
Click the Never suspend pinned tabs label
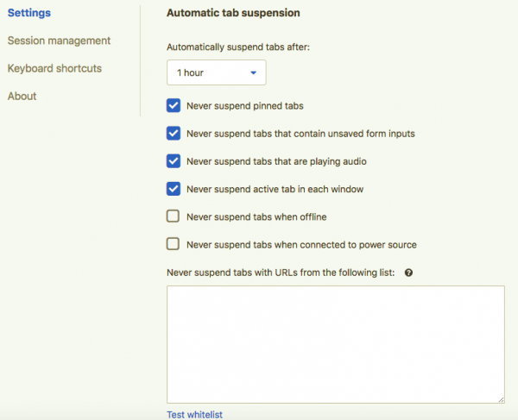[244, 106]
